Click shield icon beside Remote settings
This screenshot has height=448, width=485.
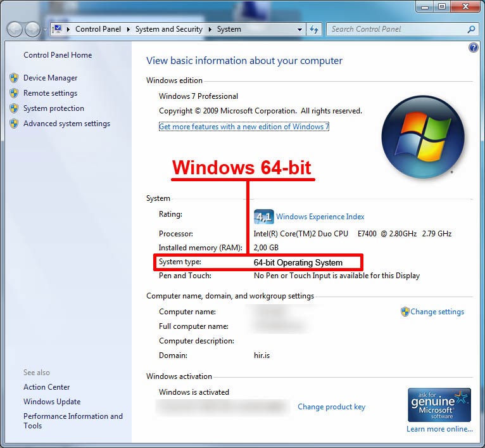click(14, 93)
